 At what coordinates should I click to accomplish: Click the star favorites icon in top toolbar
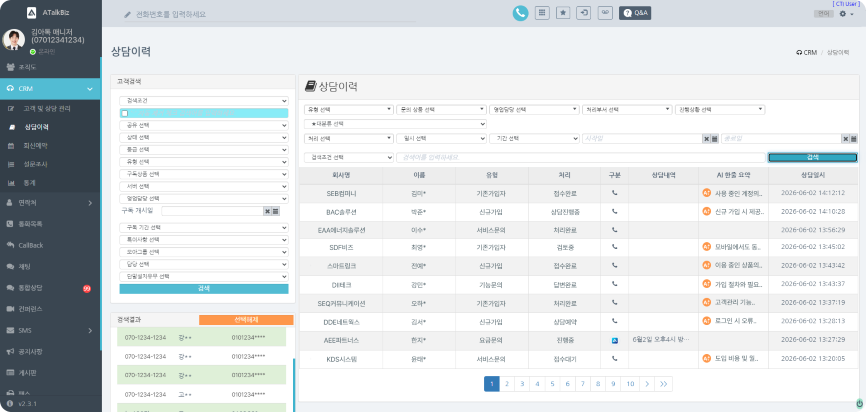click(x=563, y=13)
